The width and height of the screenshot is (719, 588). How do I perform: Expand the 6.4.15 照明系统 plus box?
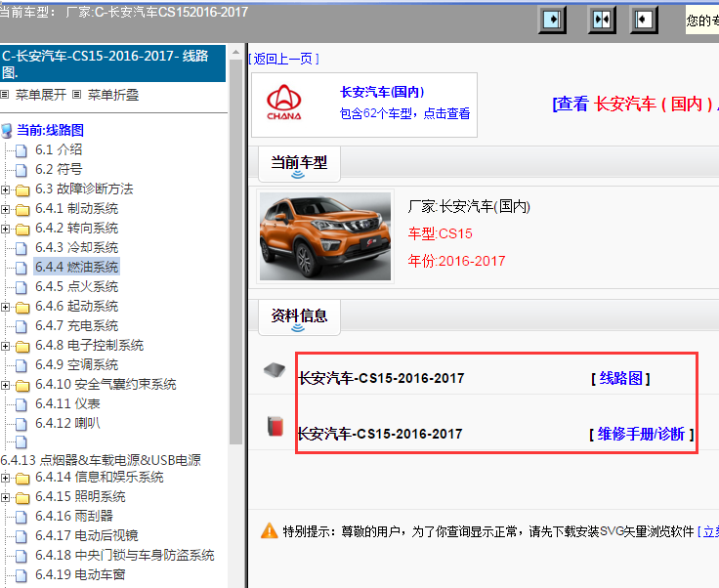coord(5,497)
